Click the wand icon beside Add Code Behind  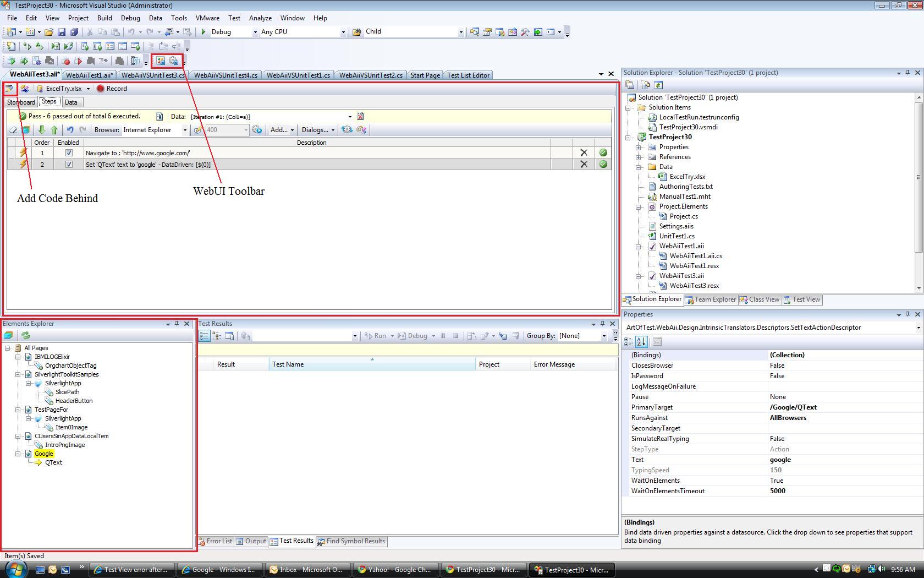coord(24,89)
